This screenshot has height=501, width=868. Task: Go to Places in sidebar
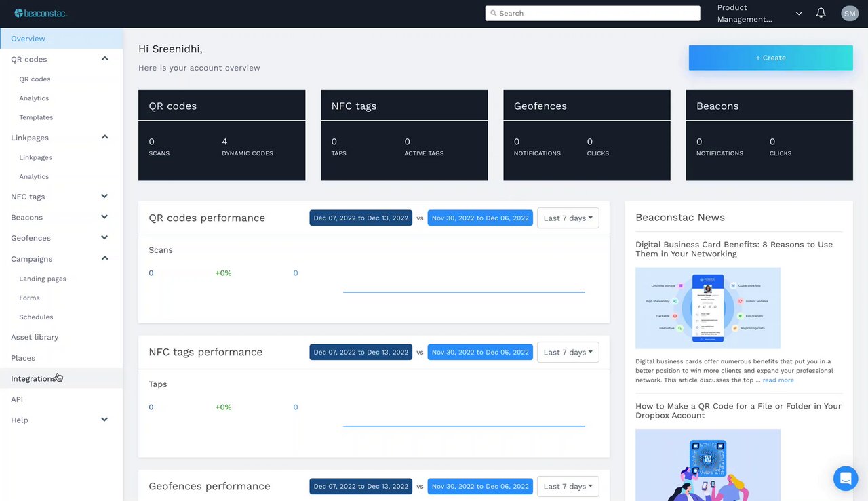point(23,358)
